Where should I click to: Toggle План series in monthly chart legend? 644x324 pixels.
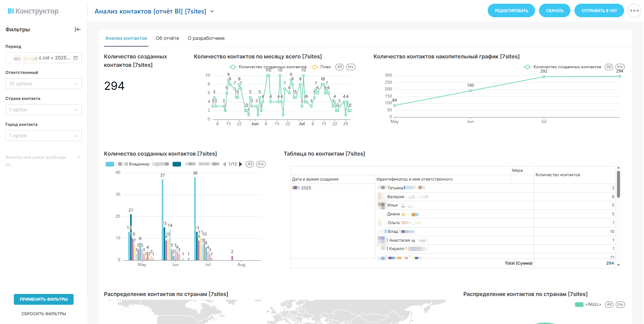tap(321, 67)
